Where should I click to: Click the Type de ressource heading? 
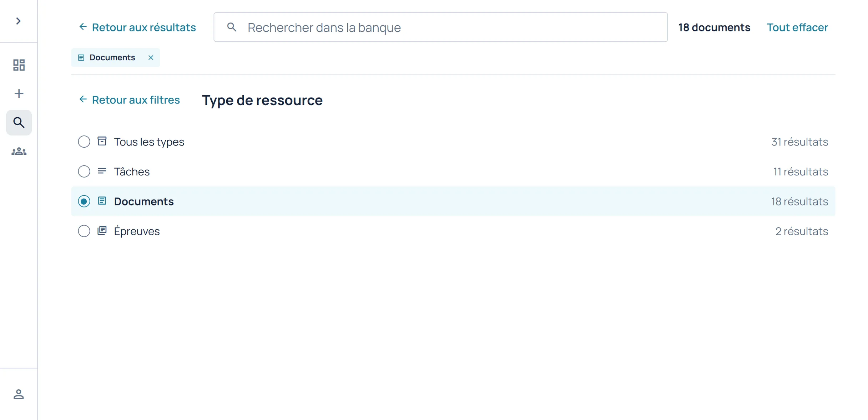(262, 100)
